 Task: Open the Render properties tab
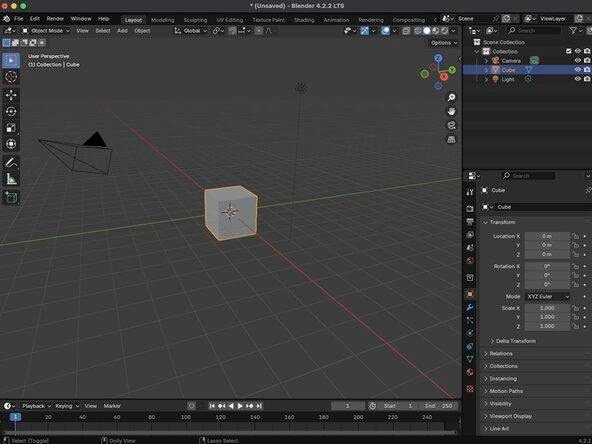coord(470,208)
